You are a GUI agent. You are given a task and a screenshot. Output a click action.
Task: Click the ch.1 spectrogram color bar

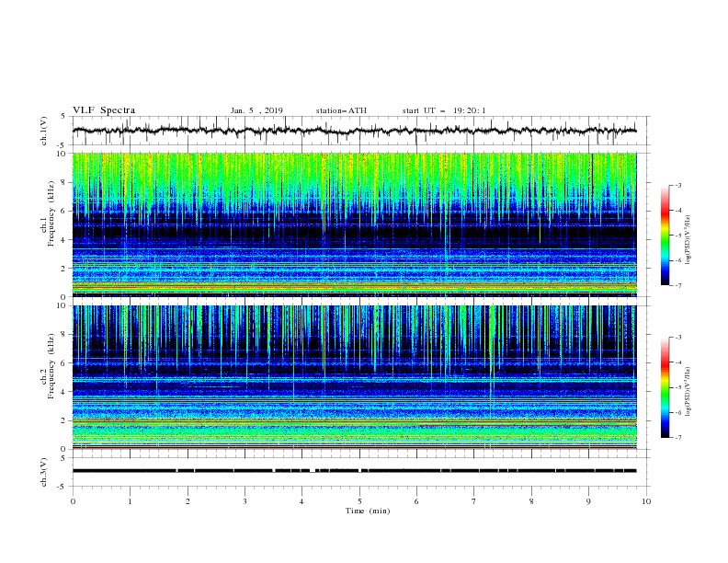pos(665,236)
